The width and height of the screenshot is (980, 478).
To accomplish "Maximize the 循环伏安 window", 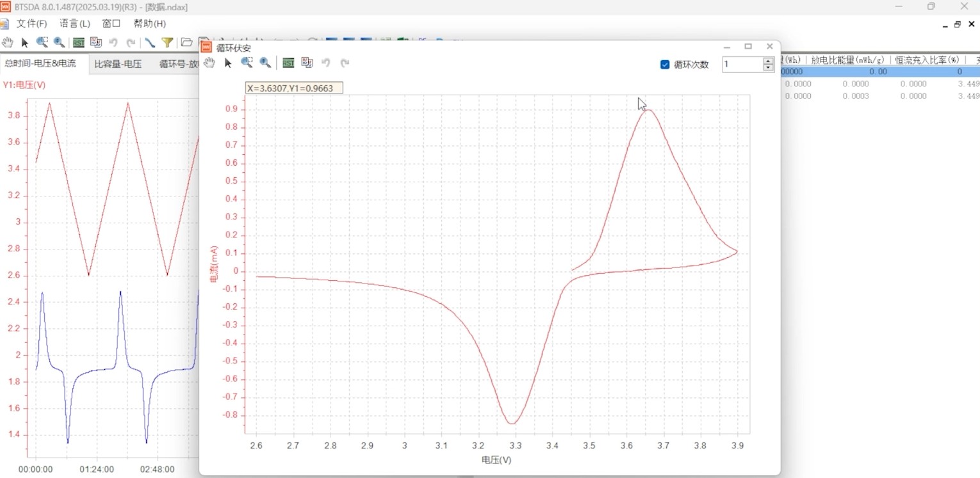I will pyautogui.click(x=748, y=47).
